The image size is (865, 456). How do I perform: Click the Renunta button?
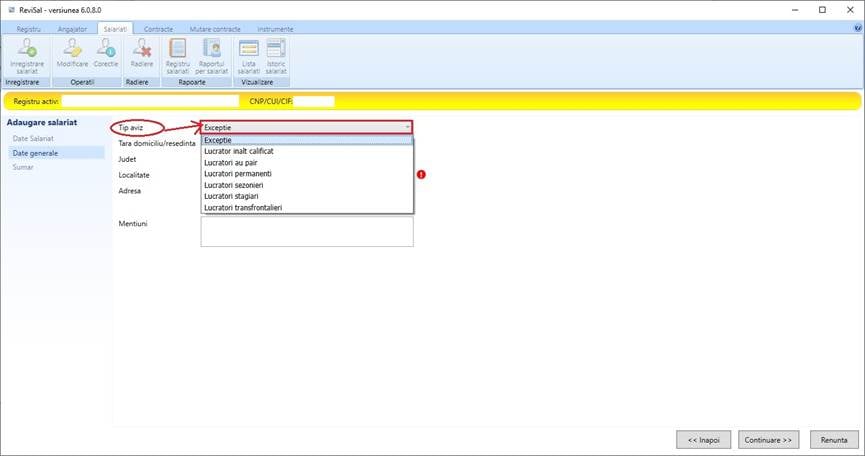834,439
